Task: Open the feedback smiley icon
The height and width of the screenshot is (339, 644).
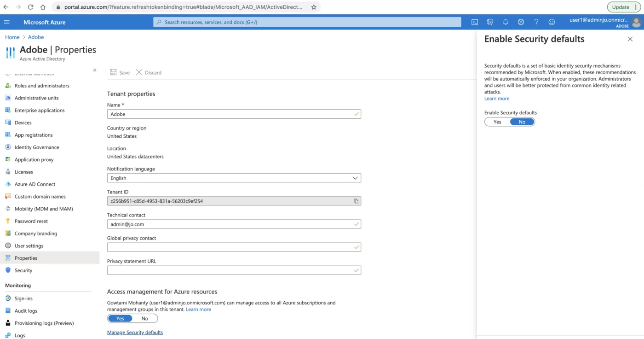Action: (552, 22)
